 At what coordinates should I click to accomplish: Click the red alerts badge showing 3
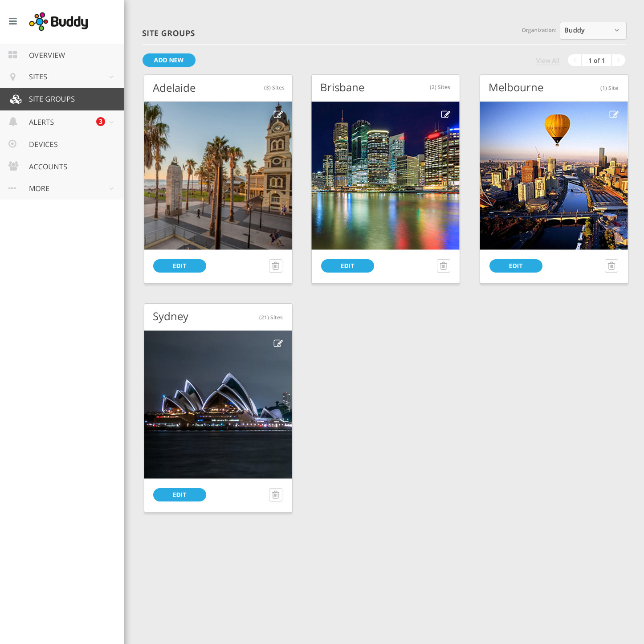101,122
